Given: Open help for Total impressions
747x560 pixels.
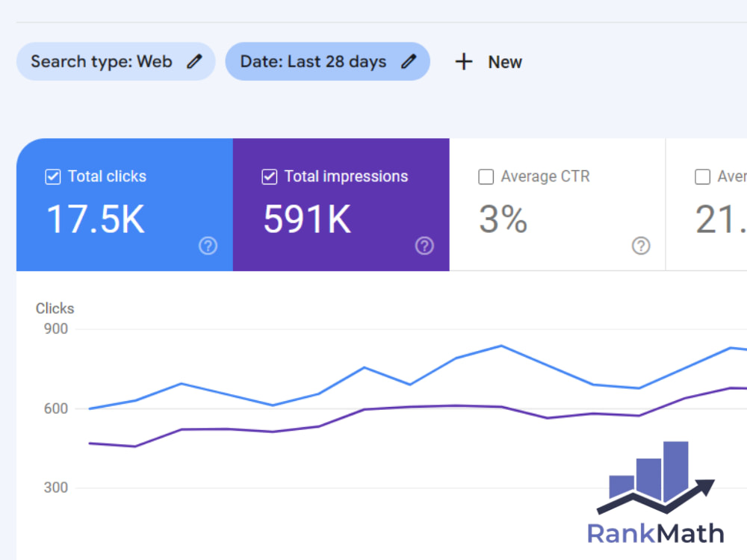Looking at the screenshot, I should [424, 246].
